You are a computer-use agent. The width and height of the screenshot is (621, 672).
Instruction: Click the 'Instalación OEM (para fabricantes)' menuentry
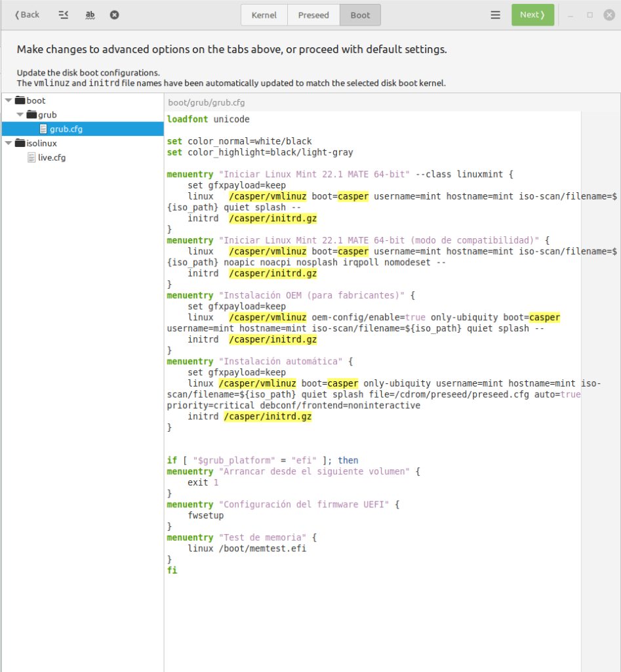(x=290, y=296)
